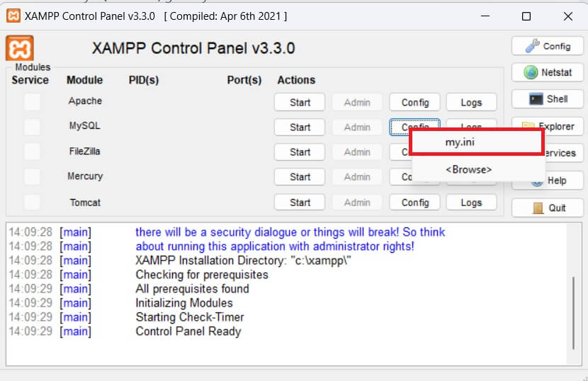Click the 'Initializing Modules' log entry
This screenshot has width=588, height=381.
[x=184, y=302]
